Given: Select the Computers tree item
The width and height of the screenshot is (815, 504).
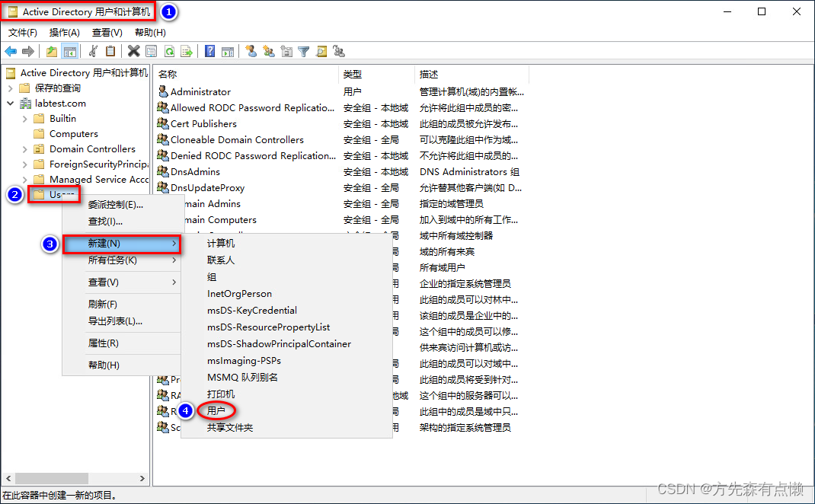Looking at the screenshot, I should click(73, 134).
